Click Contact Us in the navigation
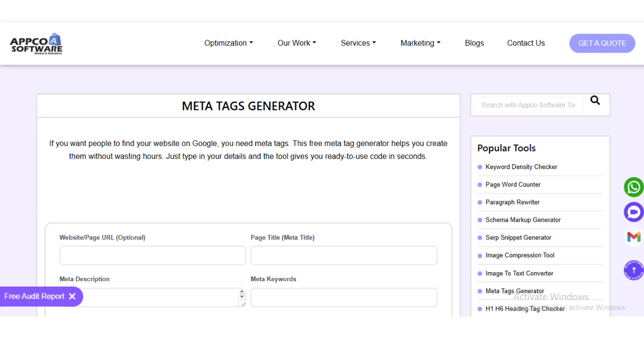The height and width of the screenshot is (337, 644). [x=525, y=43]
